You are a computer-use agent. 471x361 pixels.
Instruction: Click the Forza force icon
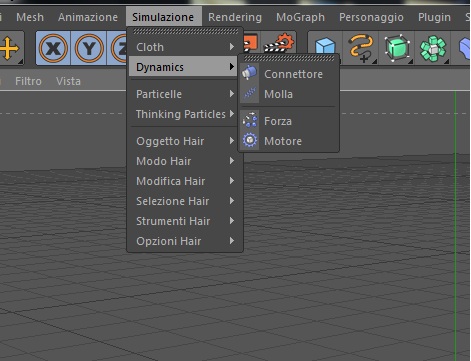[250, 120]
